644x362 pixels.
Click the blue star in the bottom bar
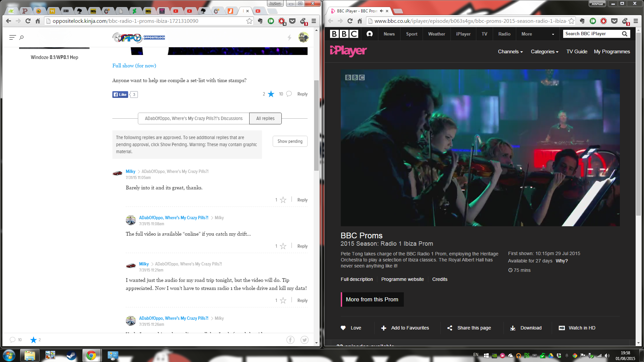34,340
